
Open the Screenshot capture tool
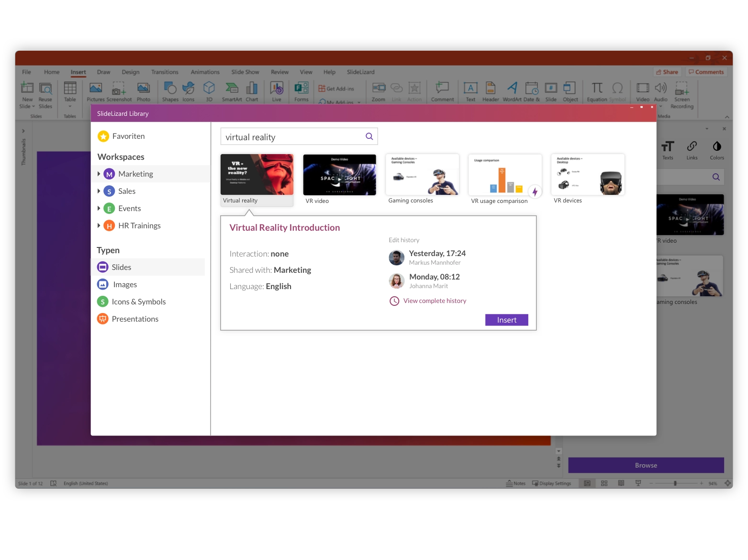pos(119,91)
